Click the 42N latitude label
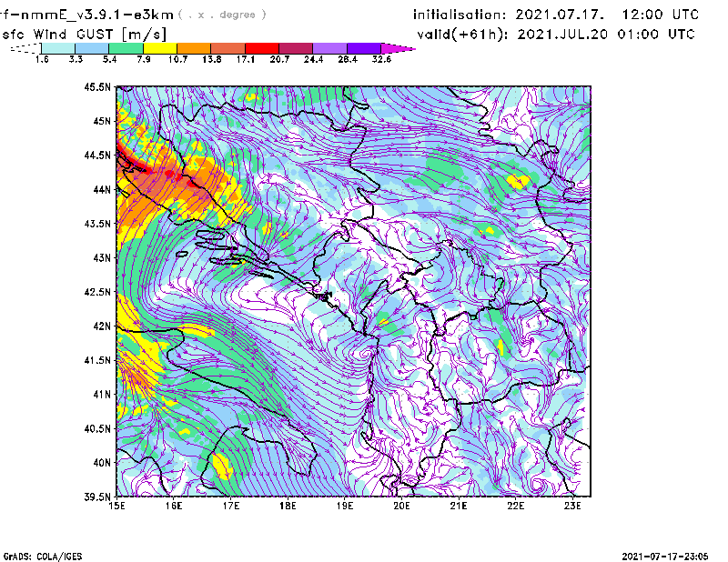728x562 pixels. pos(102,326)
